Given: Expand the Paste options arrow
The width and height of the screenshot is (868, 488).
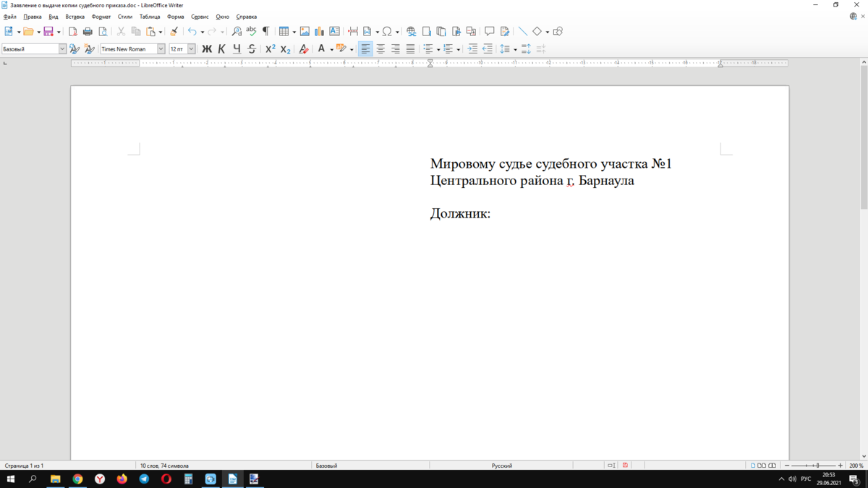Looking at the screenshot, I should pyautogui.click(x=161, y=32).
